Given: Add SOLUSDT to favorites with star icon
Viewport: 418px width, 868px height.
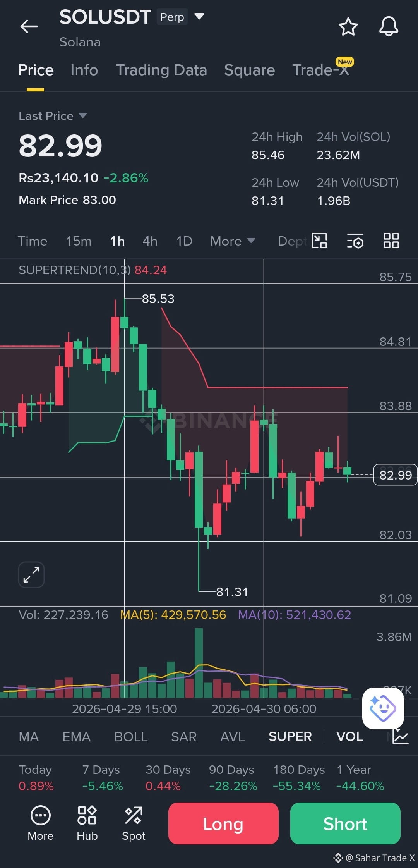Looking at the screenshot, I should point(348,26).
